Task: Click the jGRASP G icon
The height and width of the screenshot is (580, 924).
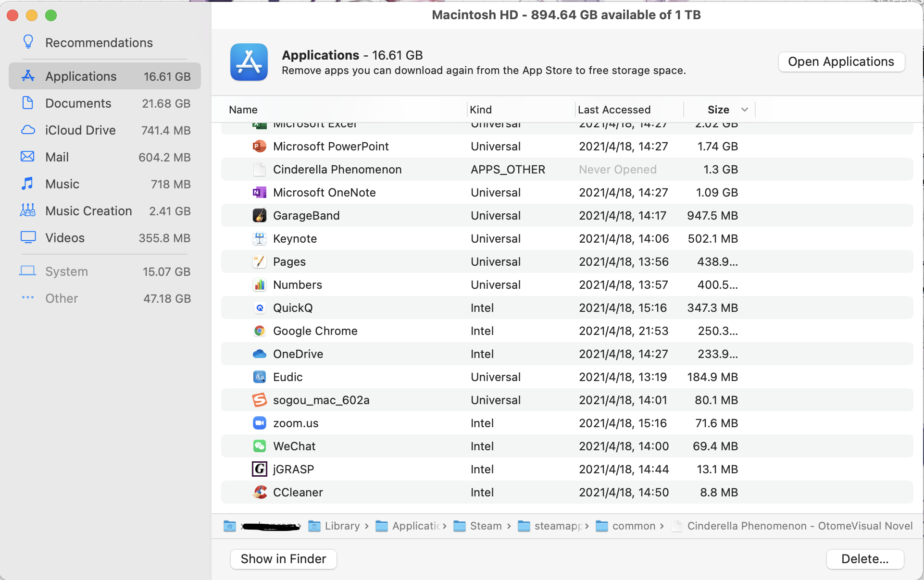Action: (x=260, y=469)
